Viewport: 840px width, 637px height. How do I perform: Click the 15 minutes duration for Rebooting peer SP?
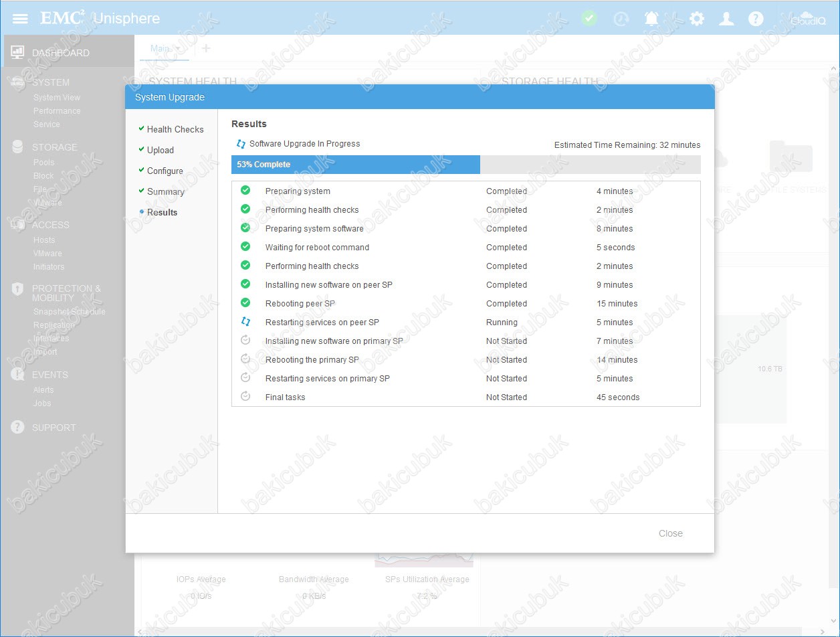617,304
